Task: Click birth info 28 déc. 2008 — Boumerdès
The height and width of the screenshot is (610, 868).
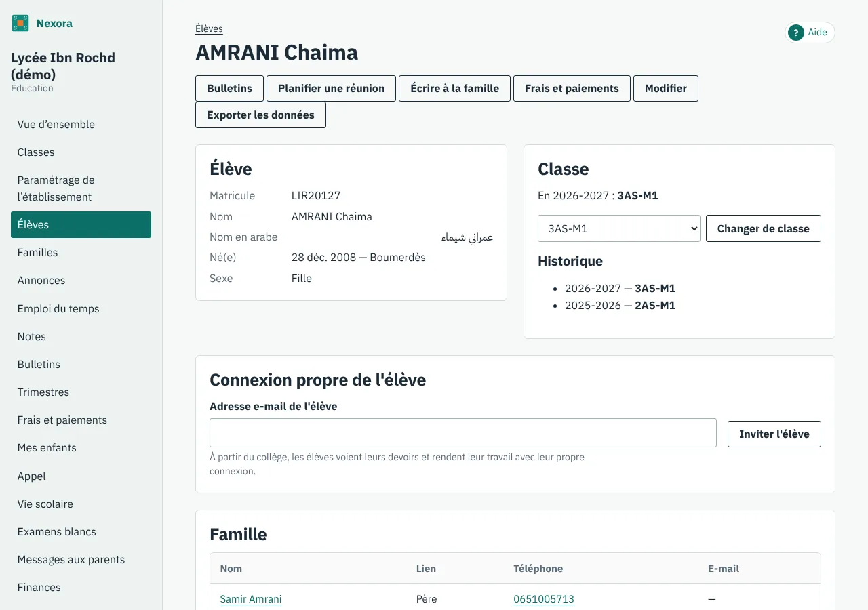Action: (x=359, y=258)
